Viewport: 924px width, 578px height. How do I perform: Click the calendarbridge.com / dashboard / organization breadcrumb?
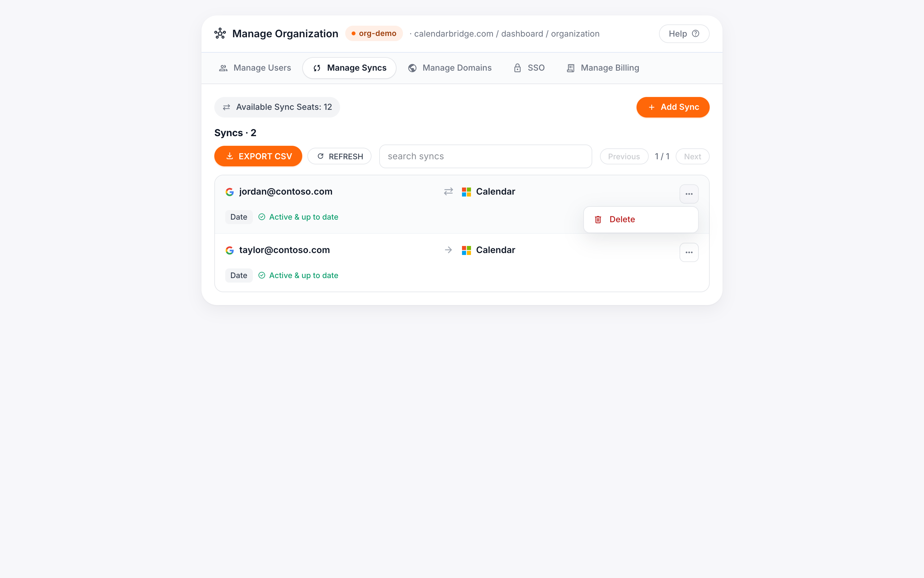507,34
